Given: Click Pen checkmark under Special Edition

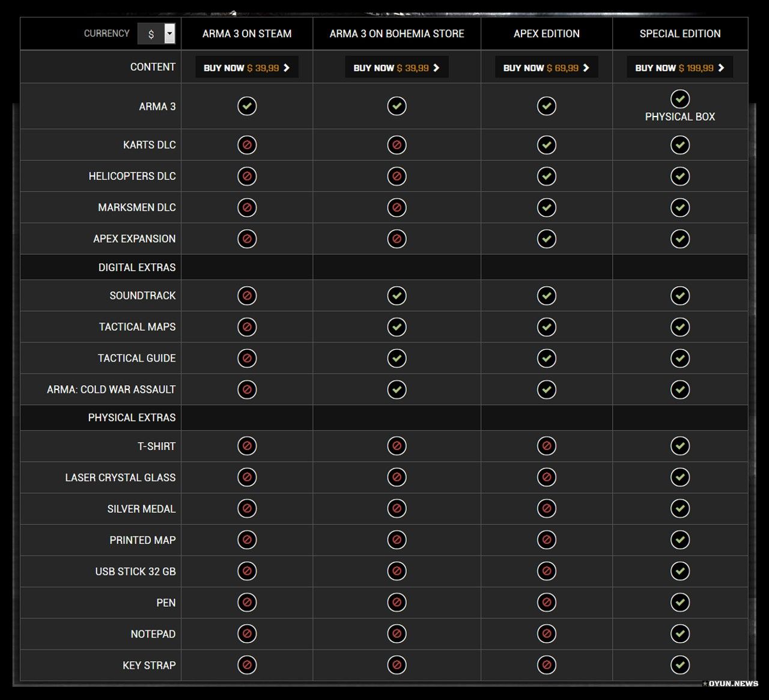Looking at the screenshot, I should (680, 602).
